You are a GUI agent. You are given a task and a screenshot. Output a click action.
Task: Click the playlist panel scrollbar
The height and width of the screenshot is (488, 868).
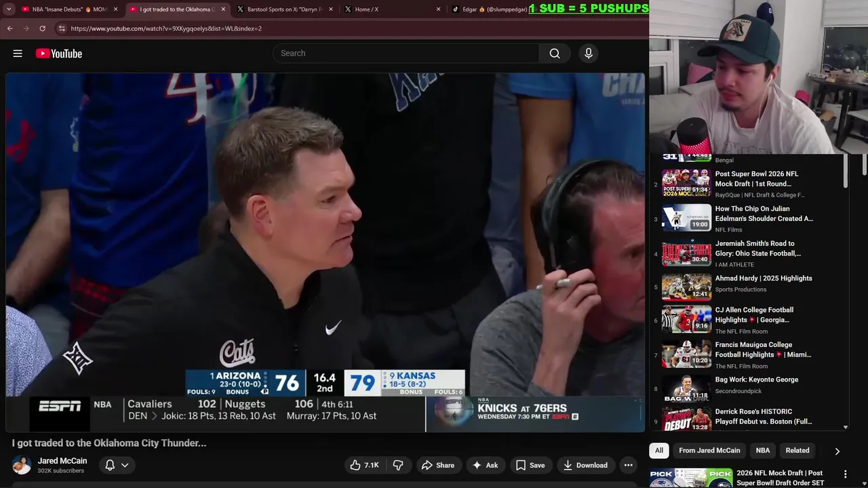846,171
